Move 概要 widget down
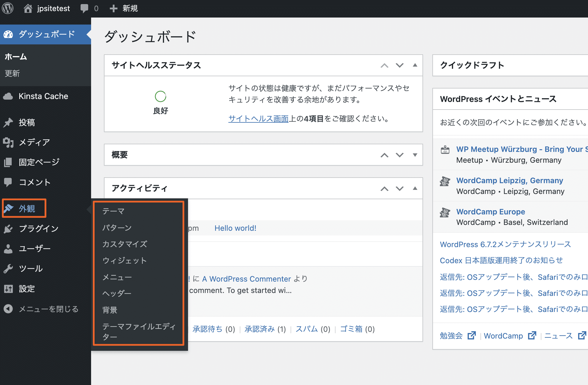The height and width of the screenshot is (385, 588). pos(400,155)
